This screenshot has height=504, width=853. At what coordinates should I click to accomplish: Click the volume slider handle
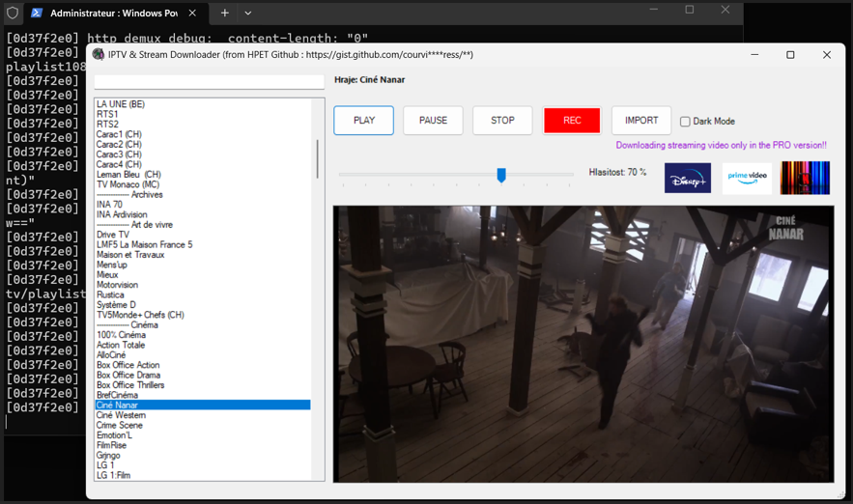(x=501, y=175)
